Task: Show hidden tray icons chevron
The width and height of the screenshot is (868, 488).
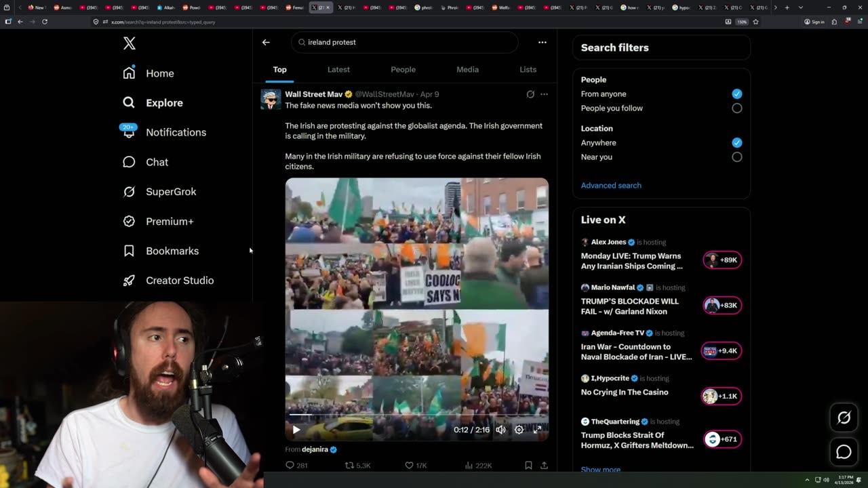Action: (x=807, y=480)
